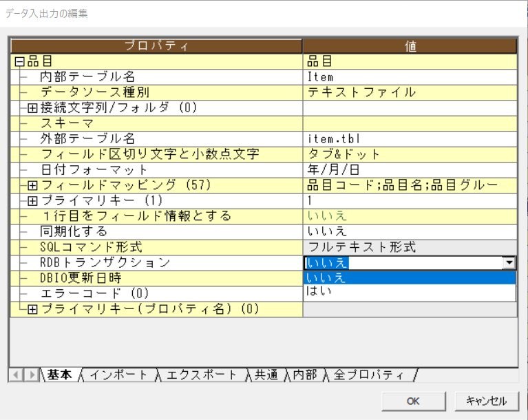Confirm with the OK button
The image size is (528, 420).
414,401
